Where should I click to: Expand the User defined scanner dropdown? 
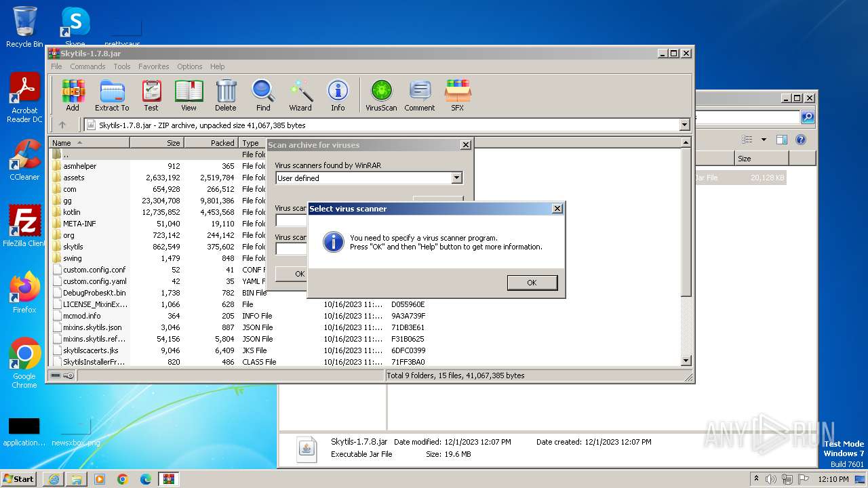(456, 178)
